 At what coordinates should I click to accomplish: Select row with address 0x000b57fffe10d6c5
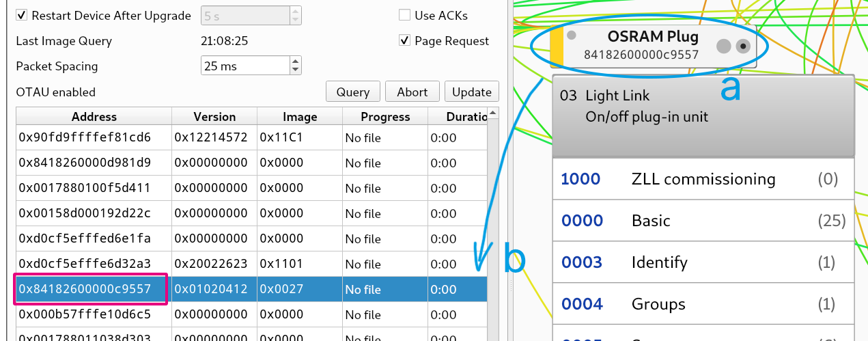[x=251, y=314]
